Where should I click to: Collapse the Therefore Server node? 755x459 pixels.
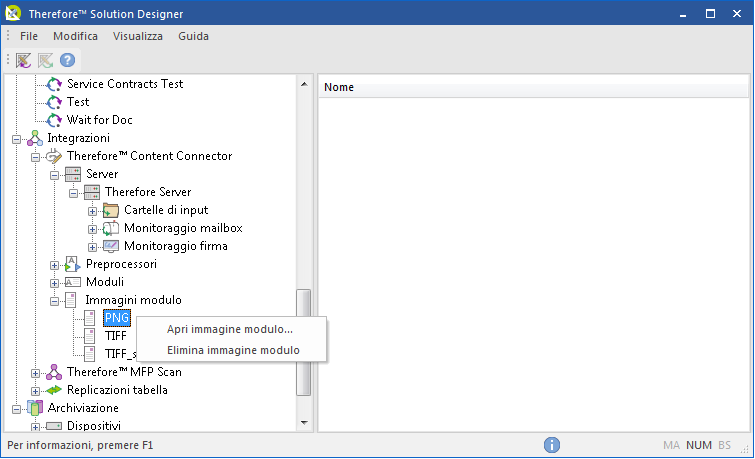[73, 194]
